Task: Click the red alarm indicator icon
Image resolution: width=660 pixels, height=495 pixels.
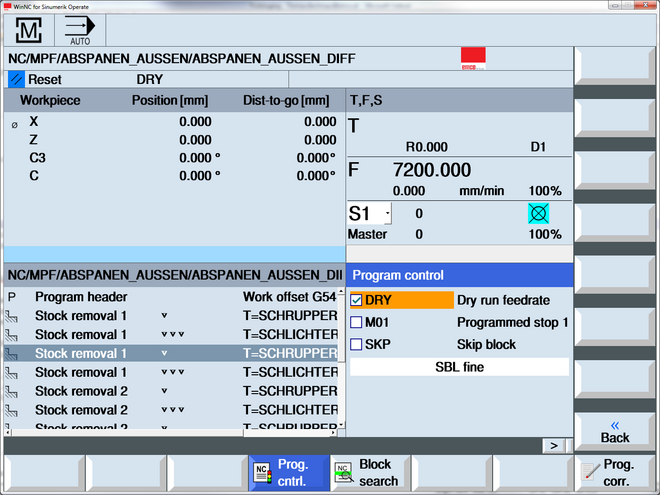Action: click(x=473, y=59)
